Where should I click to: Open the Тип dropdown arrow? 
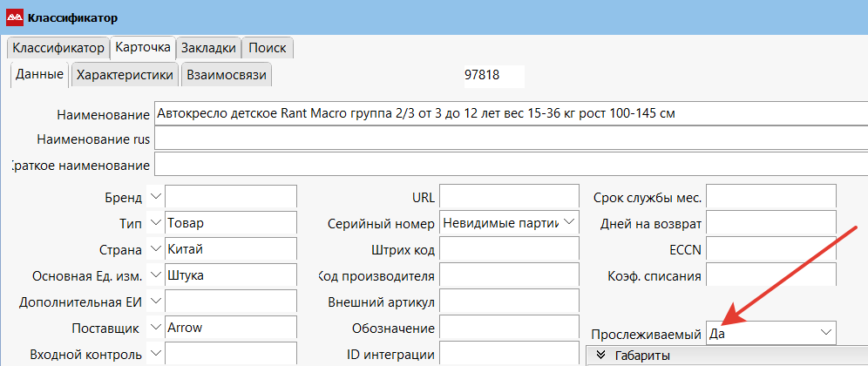coord(156,223)
